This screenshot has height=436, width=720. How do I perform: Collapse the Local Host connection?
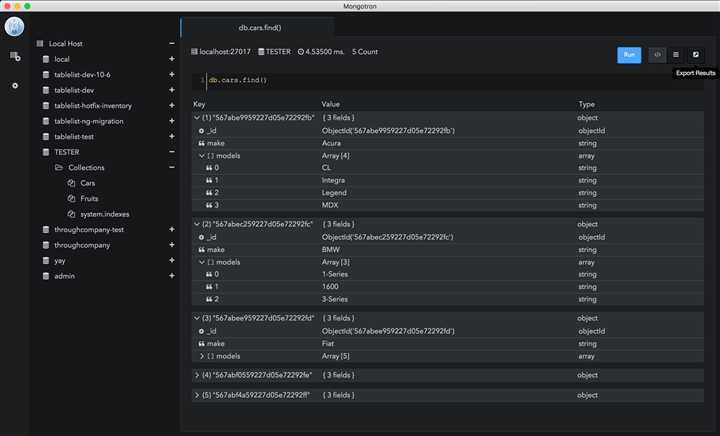[x=172, y=43]
